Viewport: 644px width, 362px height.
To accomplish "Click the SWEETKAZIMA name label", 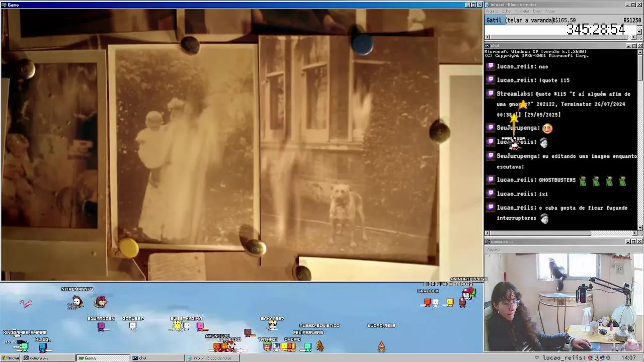I will click(186, 319).
